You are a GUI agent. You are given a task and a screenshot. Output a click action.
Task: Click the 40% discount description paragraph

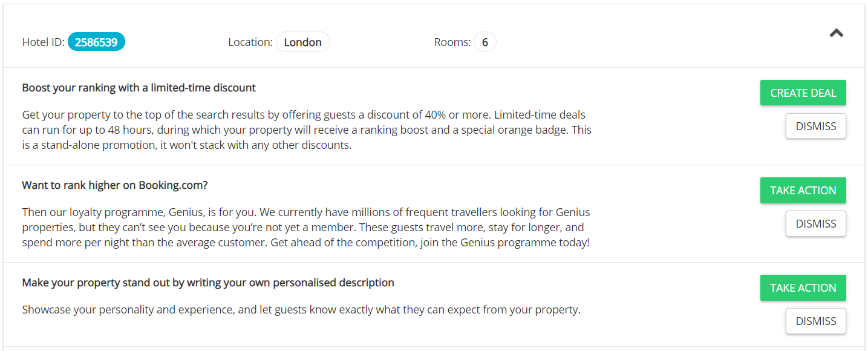click(x=307, y=130)
